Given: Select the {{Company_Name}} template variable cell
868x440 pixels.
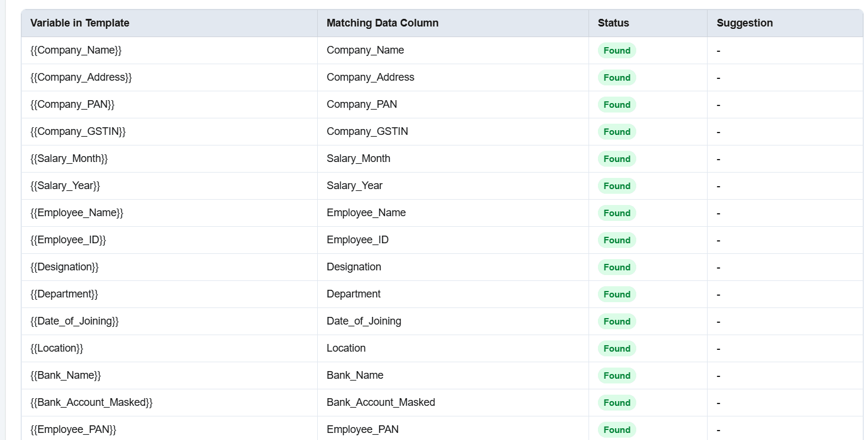Looking at the screenshot, I should point(169,50).
